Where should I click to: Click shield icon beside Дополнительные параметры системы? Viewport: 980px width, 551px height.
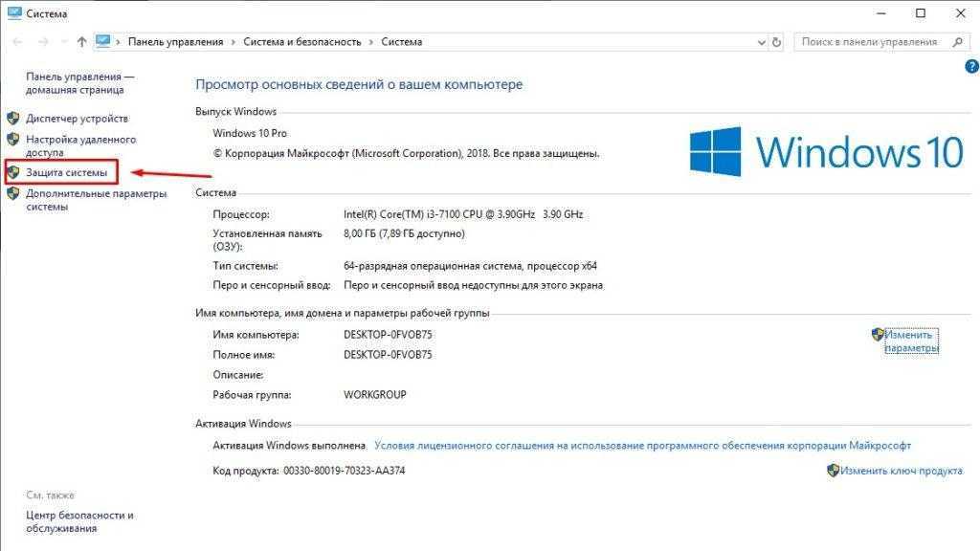coord(13,193)
